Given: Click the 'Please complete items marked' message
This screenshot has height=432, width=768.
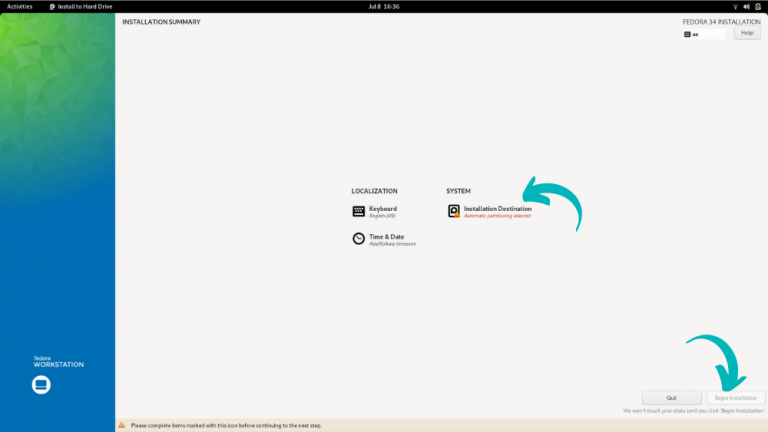Looking at the screenshot, I should coord(226,426).
